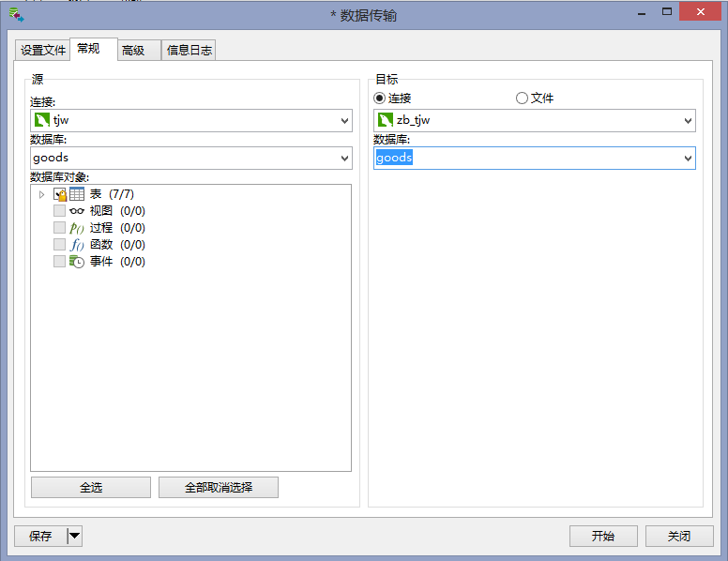Screen dimensions: 728x561
Task: Open the source database goods dropdown
Action: 344,159
